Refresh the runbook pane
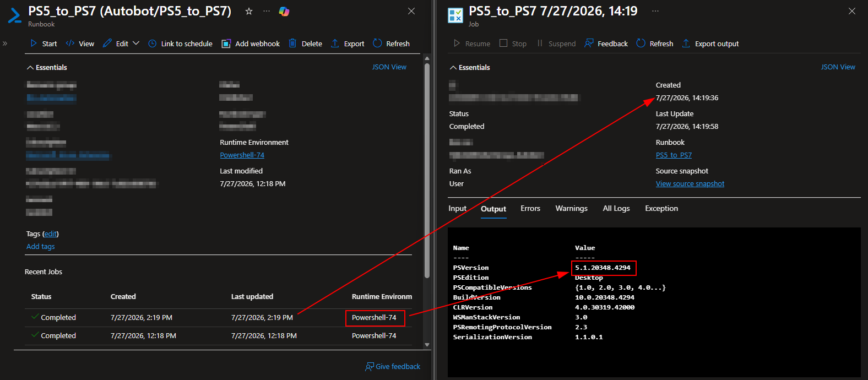 tap(391, 44)
